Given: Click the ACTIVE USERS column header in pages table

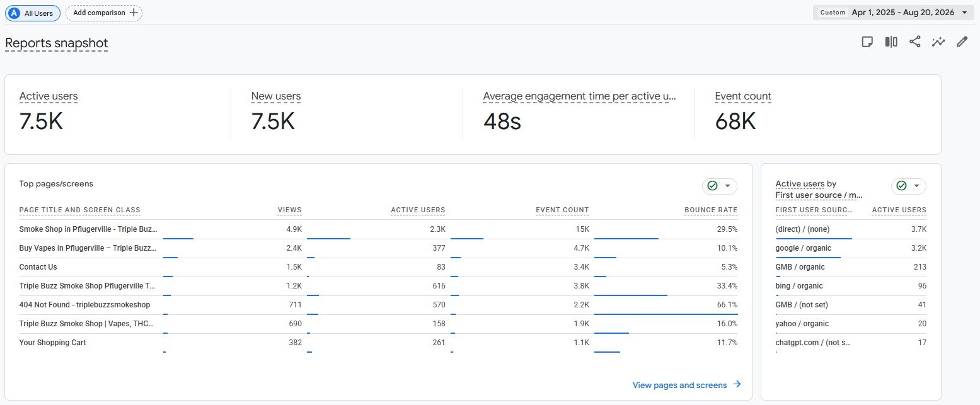Looking at the screenshot, I should pyautogui.click(x=418, y=210).
